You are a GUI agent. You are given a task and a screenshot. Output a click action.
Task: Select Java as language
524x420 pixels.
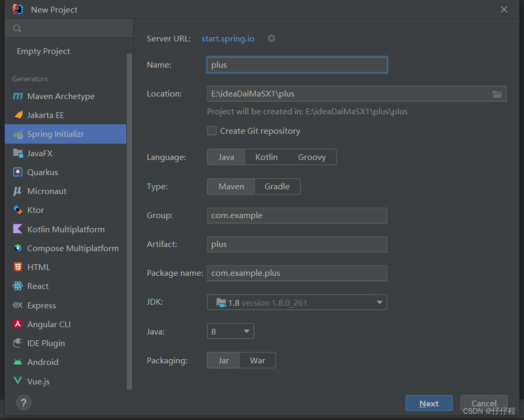pos(226,157)
